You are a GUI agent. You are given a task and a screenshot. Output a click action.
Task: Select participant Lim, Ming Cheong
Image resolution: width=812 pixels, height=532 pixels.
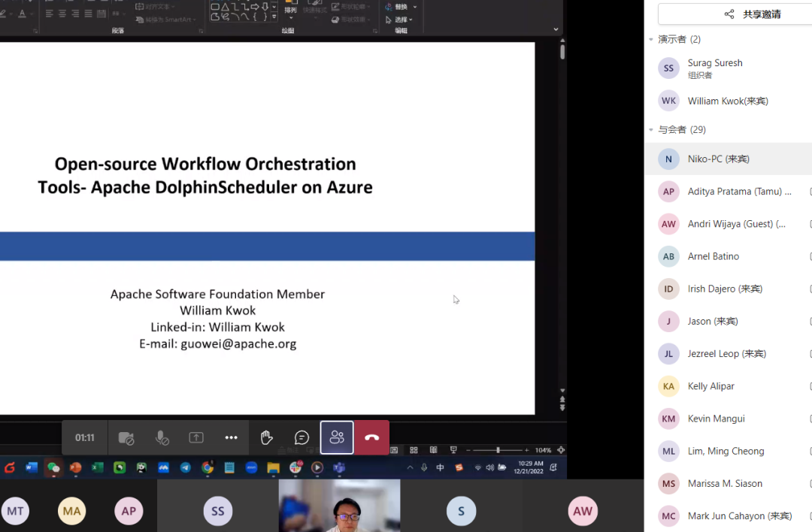(x=728, y=451)
